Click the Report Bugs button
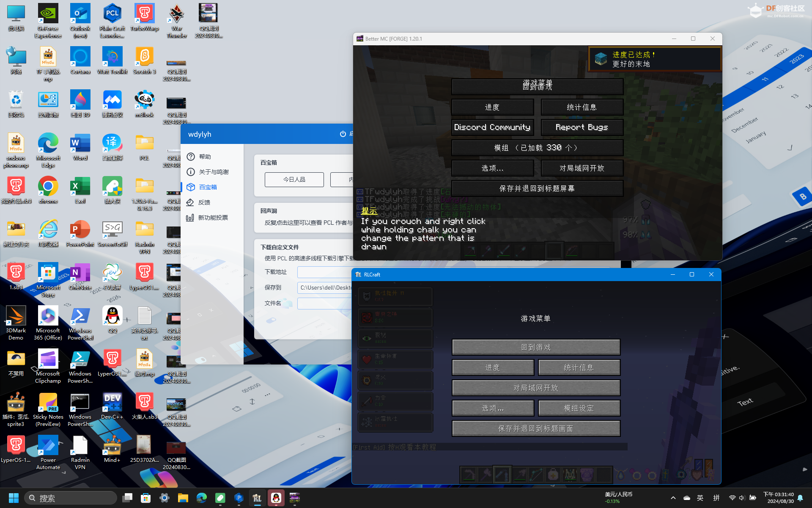The image size is (812, 508). click(582, 127)
